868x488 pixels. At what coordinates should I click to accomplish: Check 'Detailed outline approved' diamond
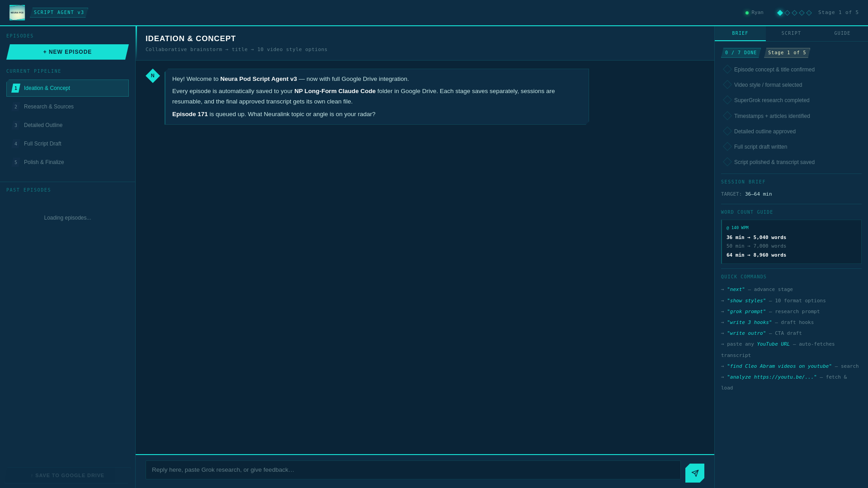tap(727, 131)
